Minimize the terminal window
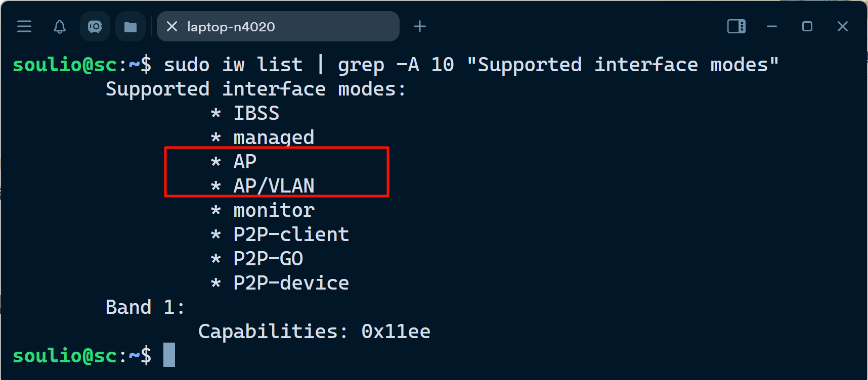This screenshot has width=868, height=380. 771,26
